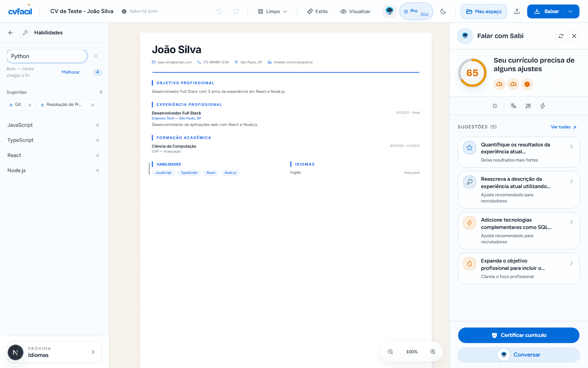588x368 pixels.
Task: Select the React skill row
Action: tap(54, 155)
